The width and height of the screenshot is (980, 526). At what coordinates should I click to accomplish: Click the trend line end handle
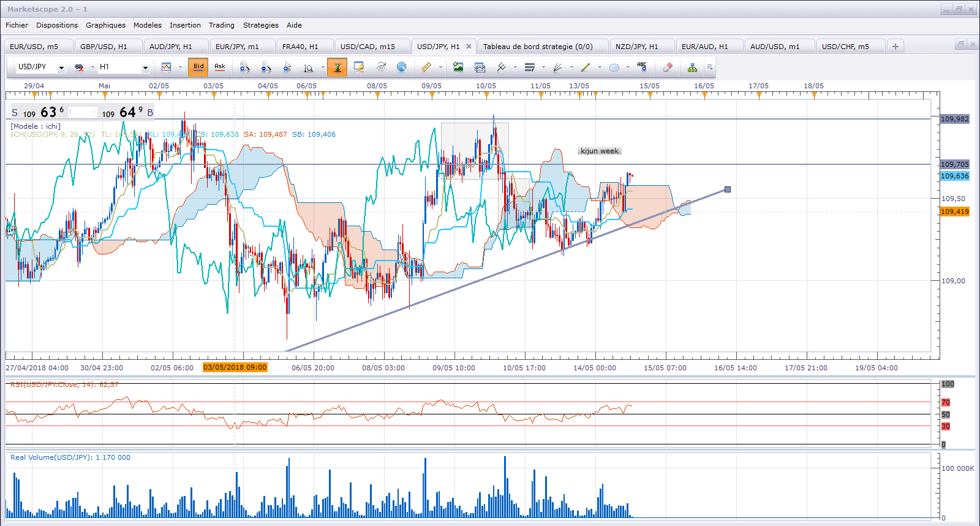pyautogui.click(x=728, y=189)
